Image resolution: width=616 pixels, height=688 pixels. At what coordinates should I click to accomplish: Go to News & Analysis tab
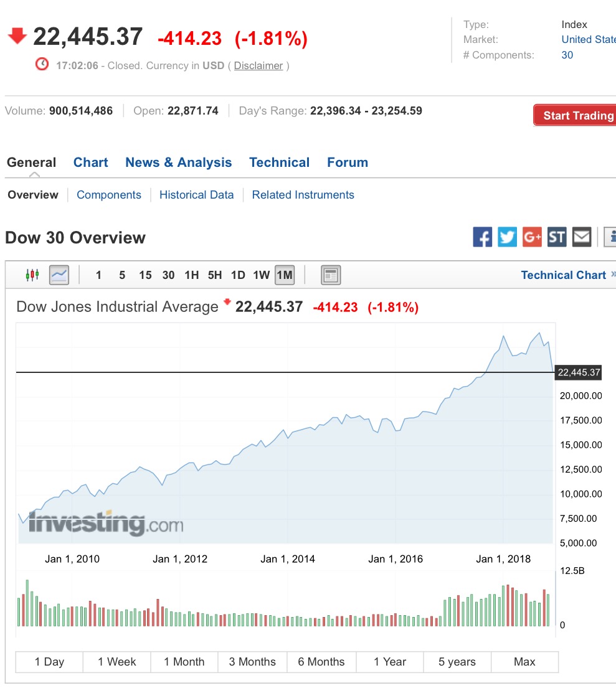179,163
